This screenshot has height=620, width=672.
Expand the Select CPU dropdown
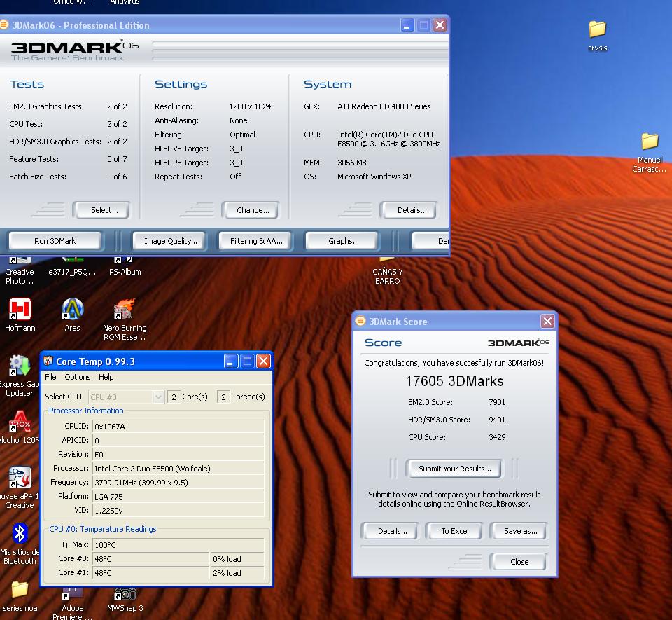[x=157, y=397]
